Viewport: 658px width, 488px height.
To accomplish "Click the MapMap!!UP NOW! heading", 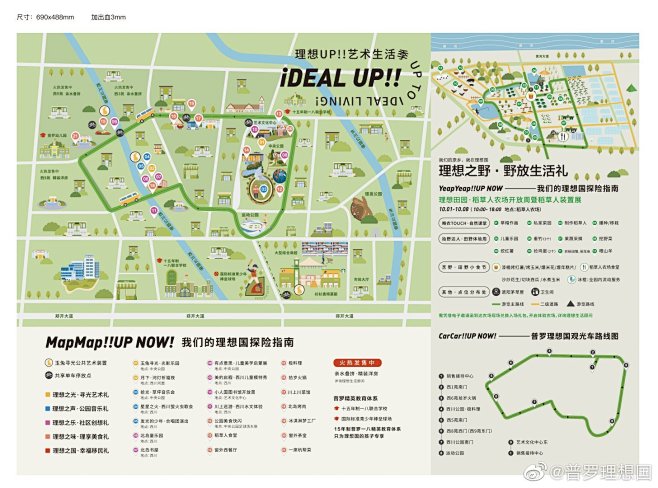I will coord(109,342).
